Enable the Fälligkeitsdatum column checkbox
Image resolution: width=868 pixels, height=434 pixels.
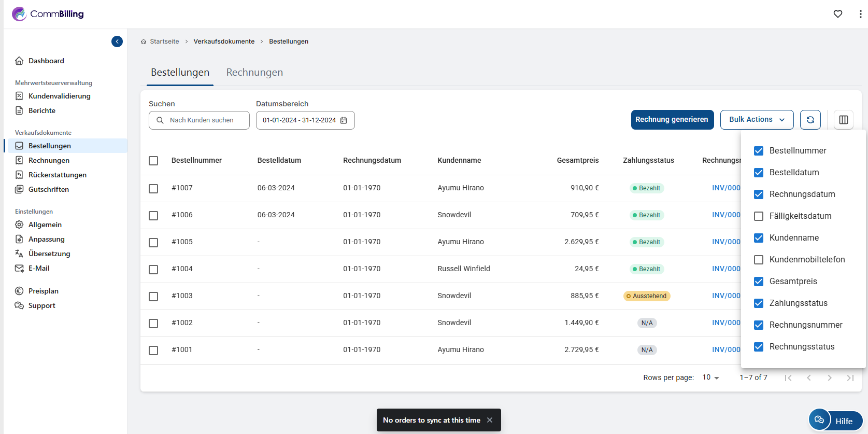pyautogui.click(x=759, y=216)
